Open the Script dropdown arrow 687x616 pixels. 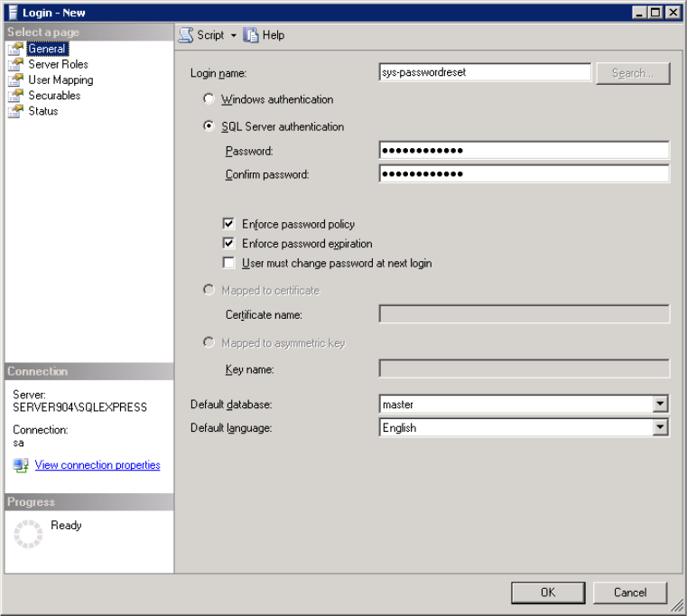pos(233,35)
